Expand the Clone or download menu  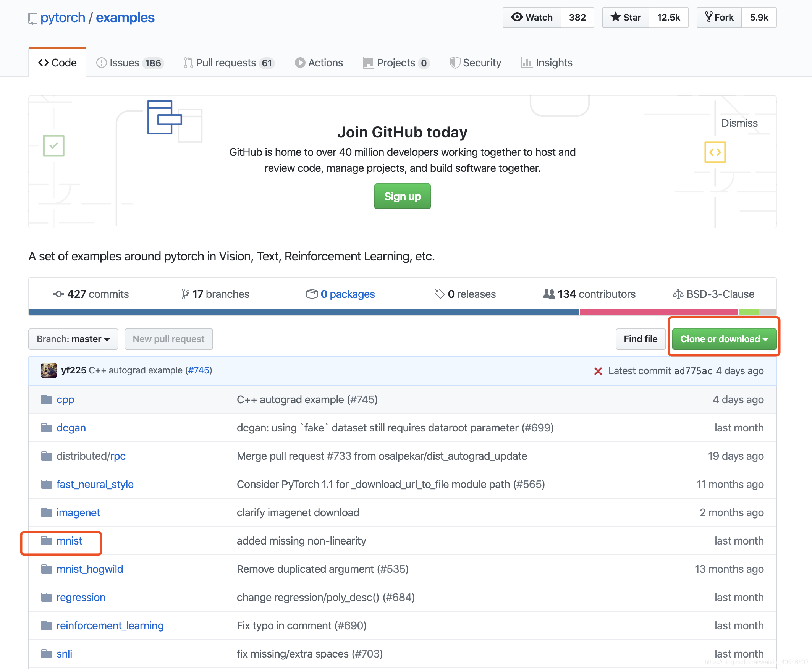[724, 339]
